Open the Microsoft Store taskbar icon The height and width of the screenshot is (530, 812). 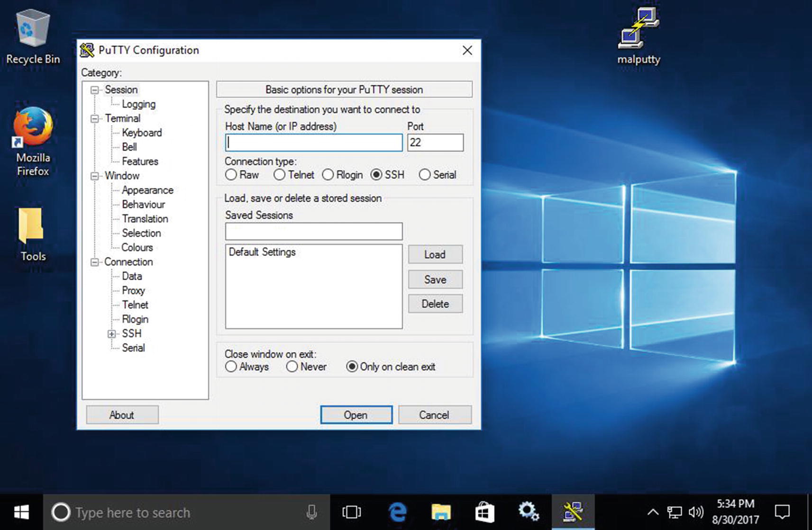pyautogui.click(x=484, y=512)
